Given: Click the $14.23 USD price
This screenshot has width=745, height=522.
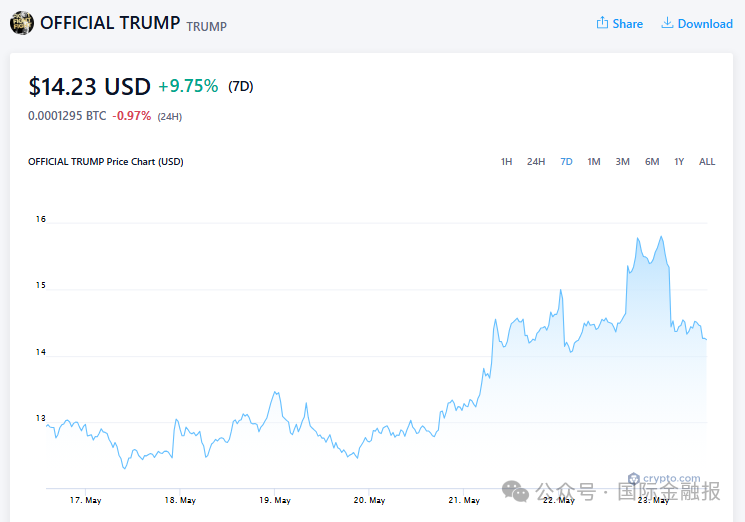Looking at the screenshot, I should click(89, 87).
